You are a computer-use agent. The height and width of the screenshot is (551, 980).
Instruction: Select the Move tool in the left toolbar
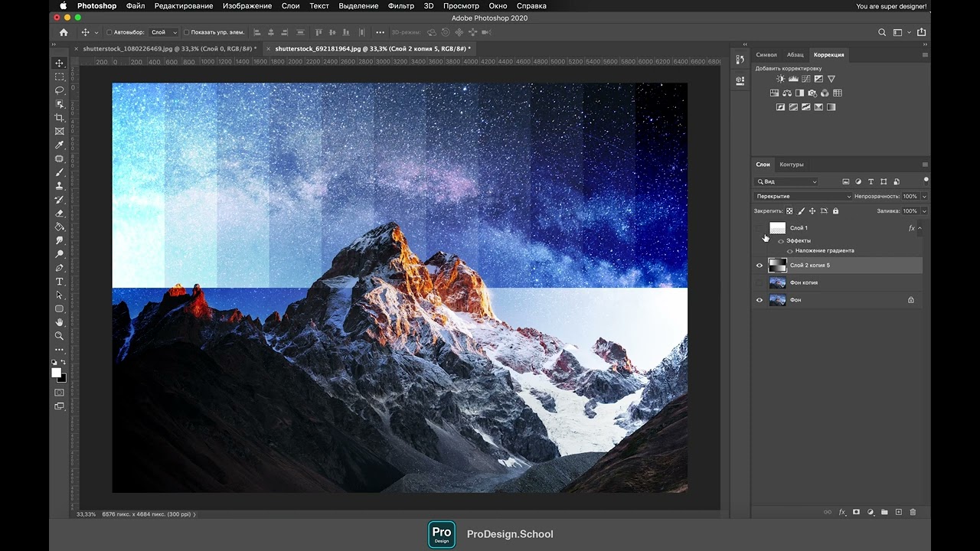(60, 63)
